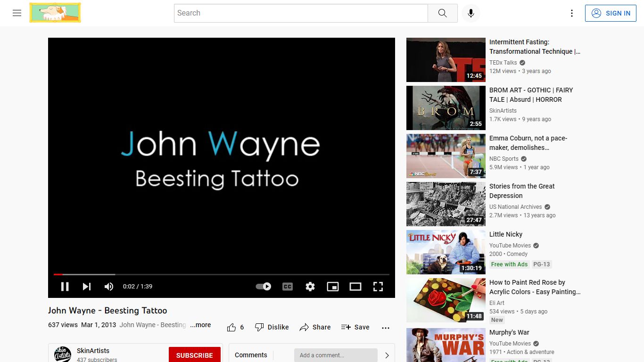Pause the video
The height and width of the screenshot is (362, 644).
tap(65, 287)
